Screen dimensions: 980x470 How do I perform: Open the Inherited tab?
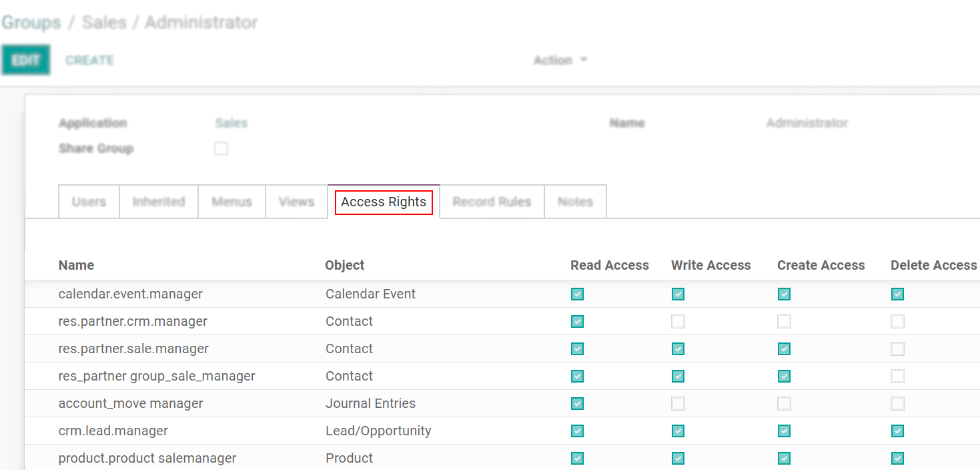pos(158,201)
